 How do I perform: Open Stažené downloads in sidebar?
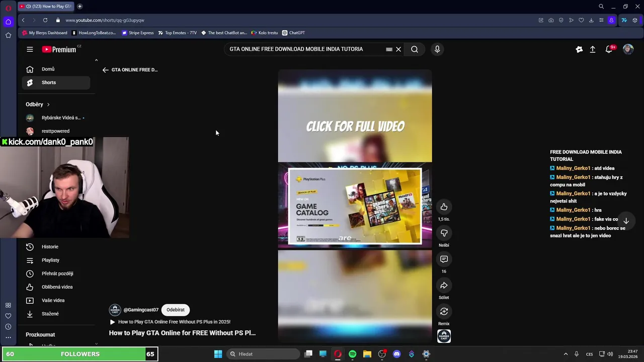56,314
